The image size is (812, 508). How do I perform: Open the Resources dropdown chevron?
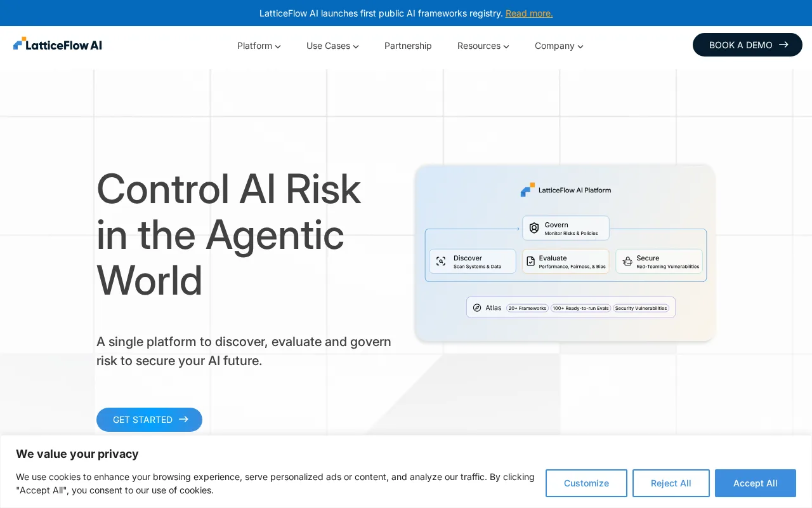[506, 46]
